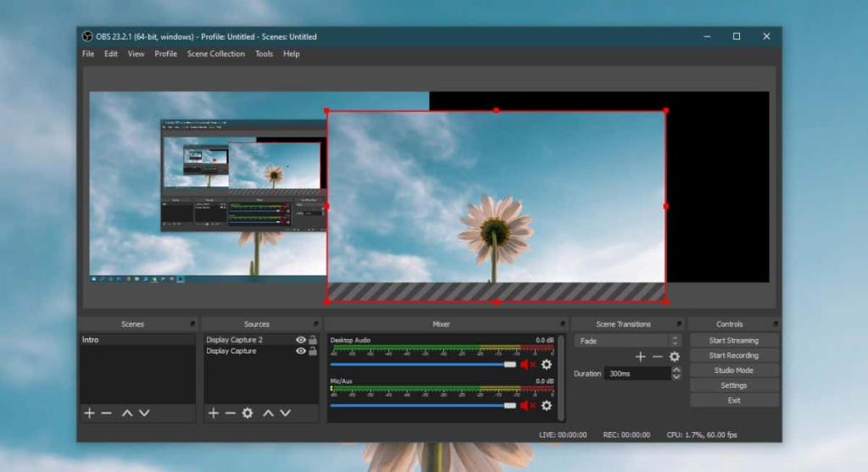The height and width of the screenshot is (472, 868).
Task: Hide Display Capture 2 source
Action: (300, 340)
